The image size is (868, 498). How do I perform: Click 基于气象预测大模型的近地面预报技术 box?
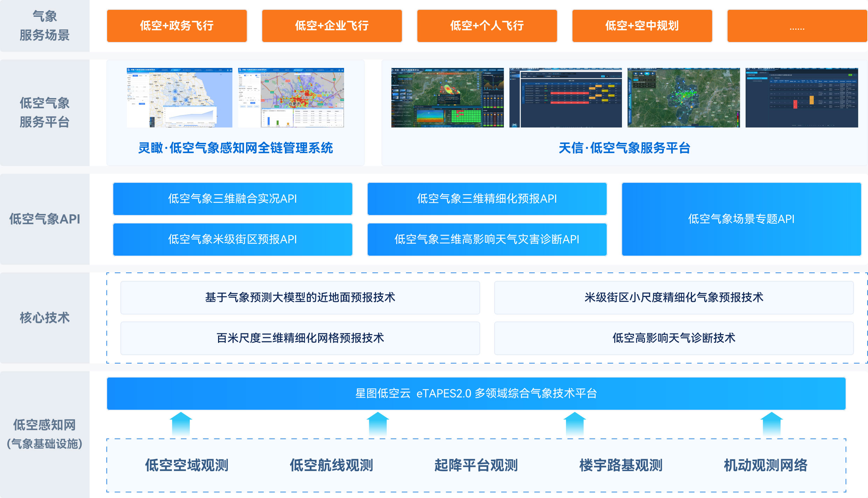pos(300,297)
